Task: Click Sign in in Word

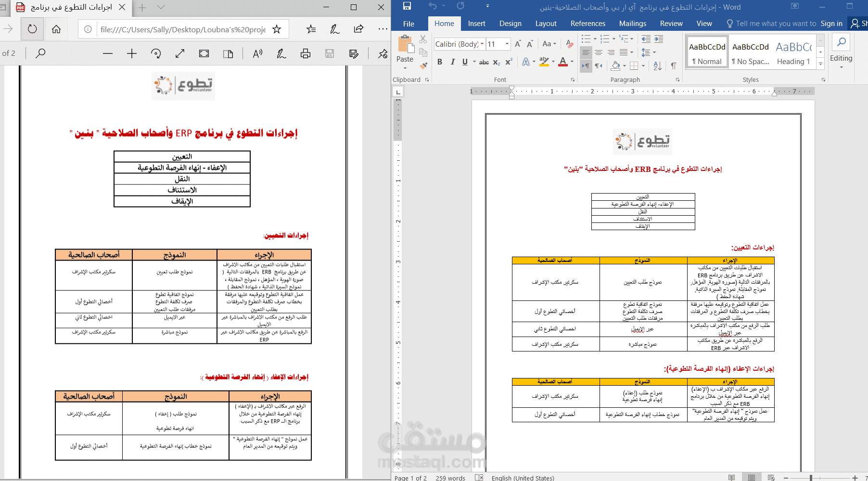Action: click(x=831, y=24)
